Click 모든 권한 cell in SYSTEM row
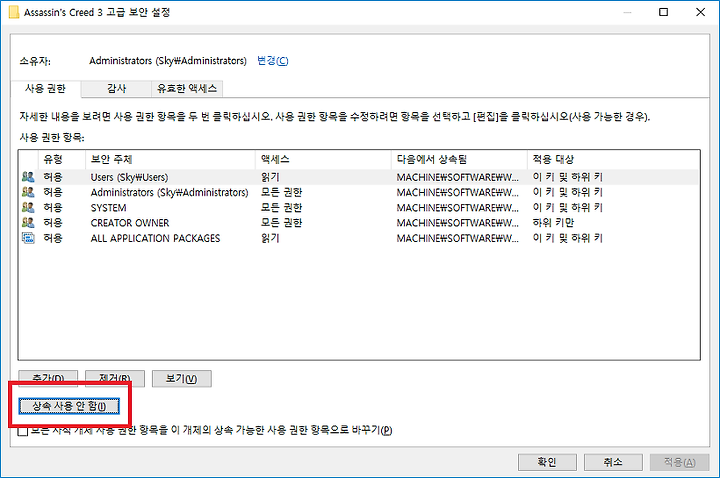The image size is (720, 478). [x=281, y=208]
